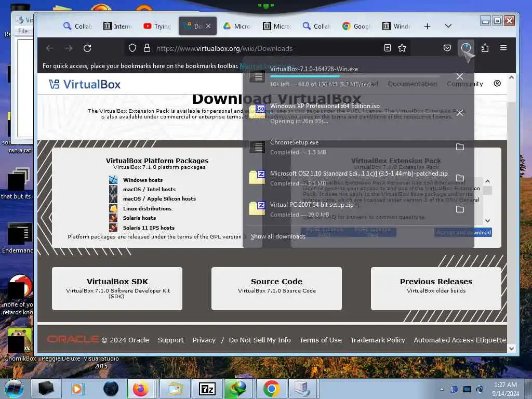Go back to the previous page
Viewport: 532px width, 399px height.
point(50,48)
